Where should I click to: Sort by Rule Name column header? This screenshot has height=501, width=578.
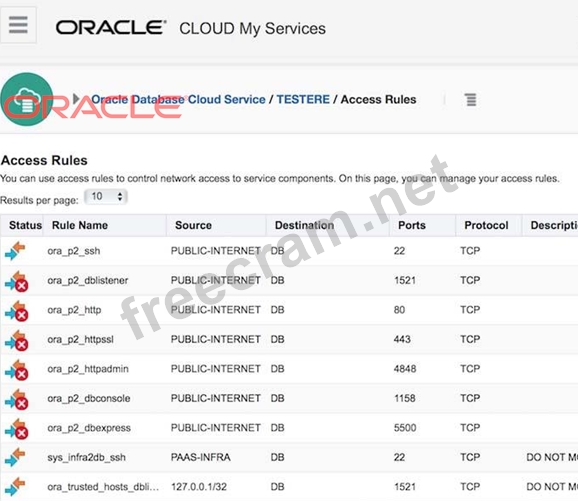(x=80, y=225)
